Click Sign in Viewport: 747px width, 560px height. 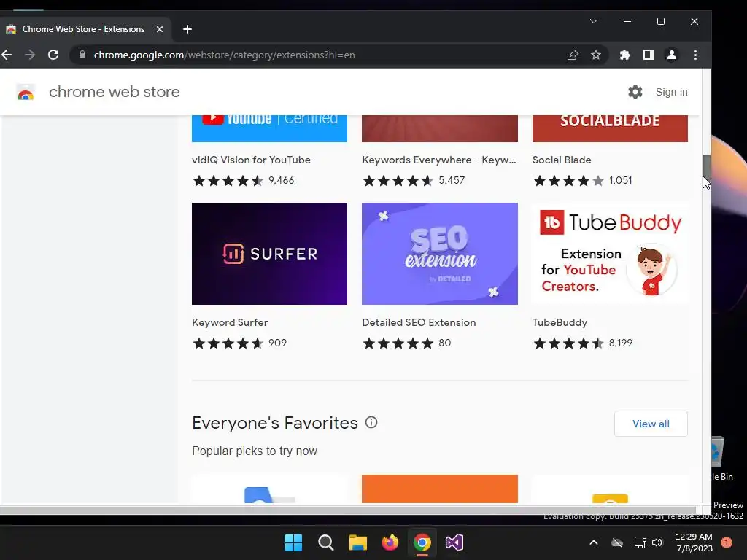click(x=671, y=92)
